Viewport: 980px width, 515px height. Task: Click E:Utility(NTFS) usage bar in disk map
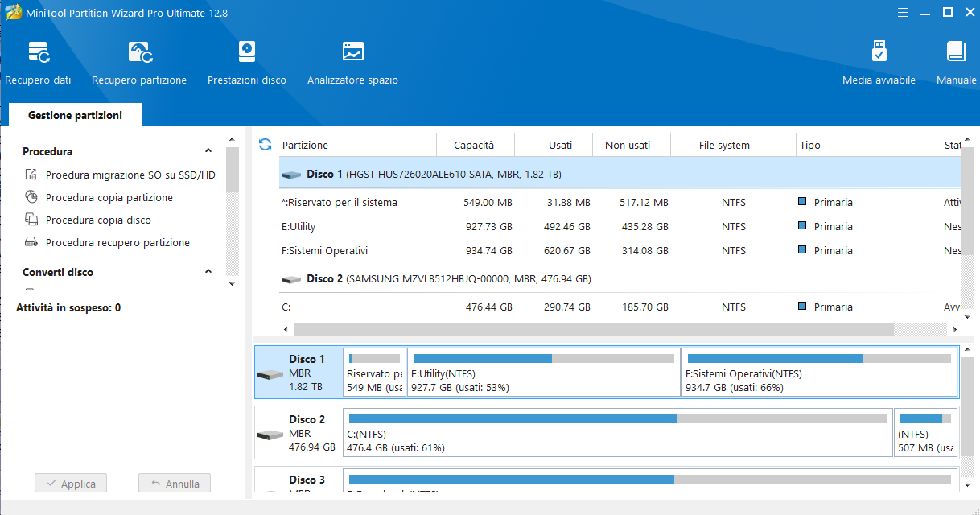543,358
